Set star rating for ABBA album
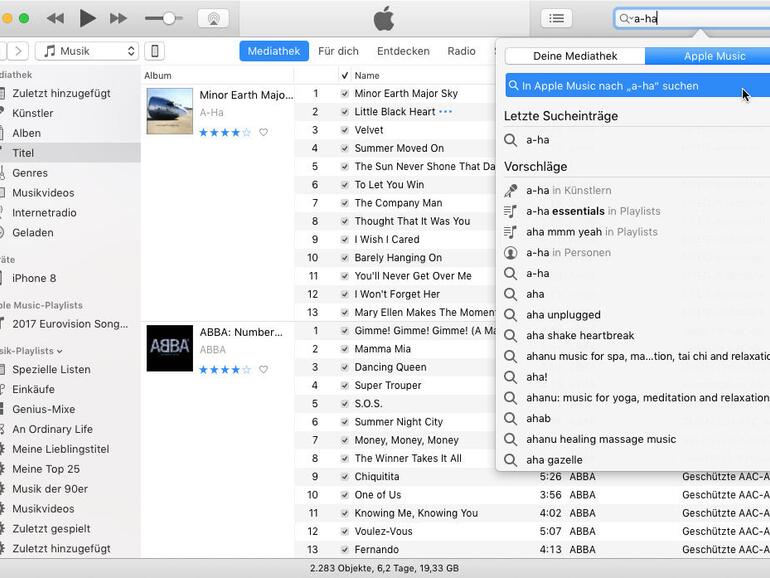 225,369
